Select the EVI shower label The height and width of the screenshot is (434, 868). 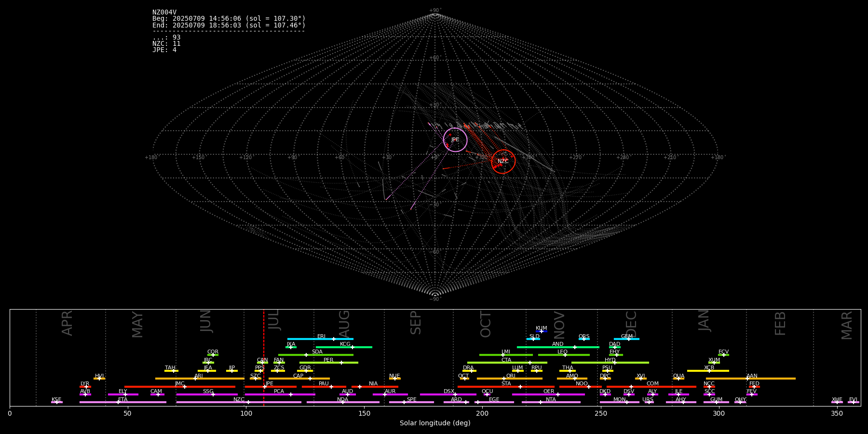coord(853,400)
